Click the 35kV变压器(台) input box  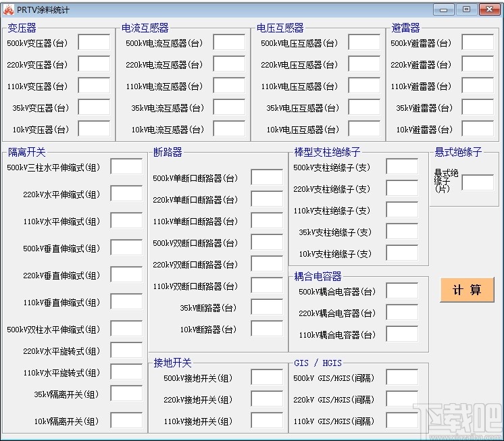click(94, 107)
